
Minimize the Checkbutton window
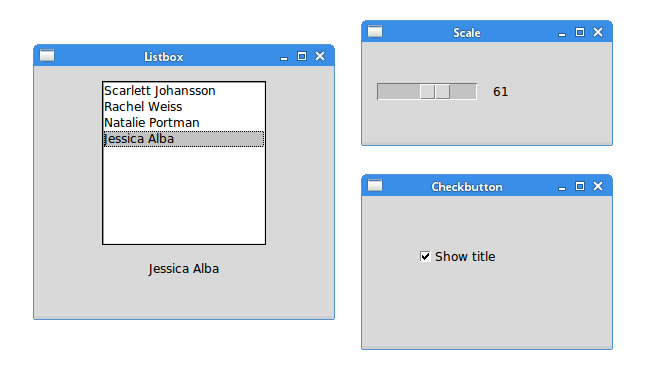coord(562,187)
